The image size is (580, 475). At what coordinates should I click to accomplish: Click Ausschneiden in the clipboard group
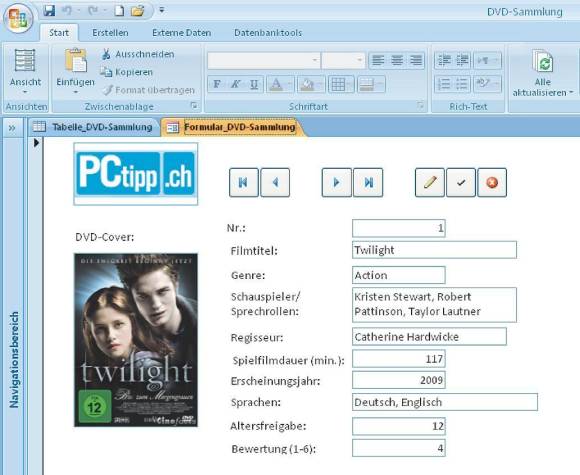click(138, 54)
